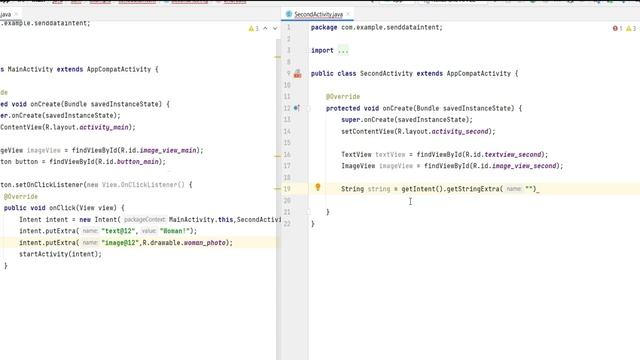
Task: Click R.drawable.woman_photo reference
Action: 184,243
